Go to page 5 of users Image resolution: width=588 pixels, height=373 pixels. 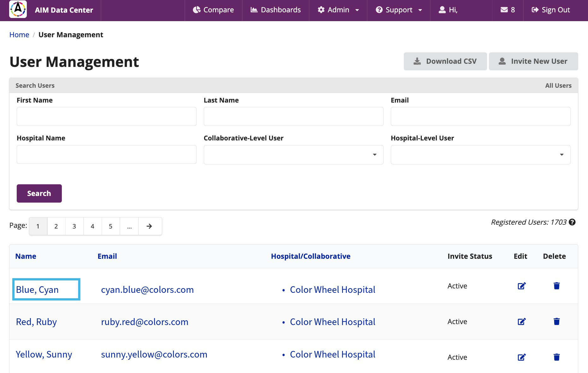point(110,226)
